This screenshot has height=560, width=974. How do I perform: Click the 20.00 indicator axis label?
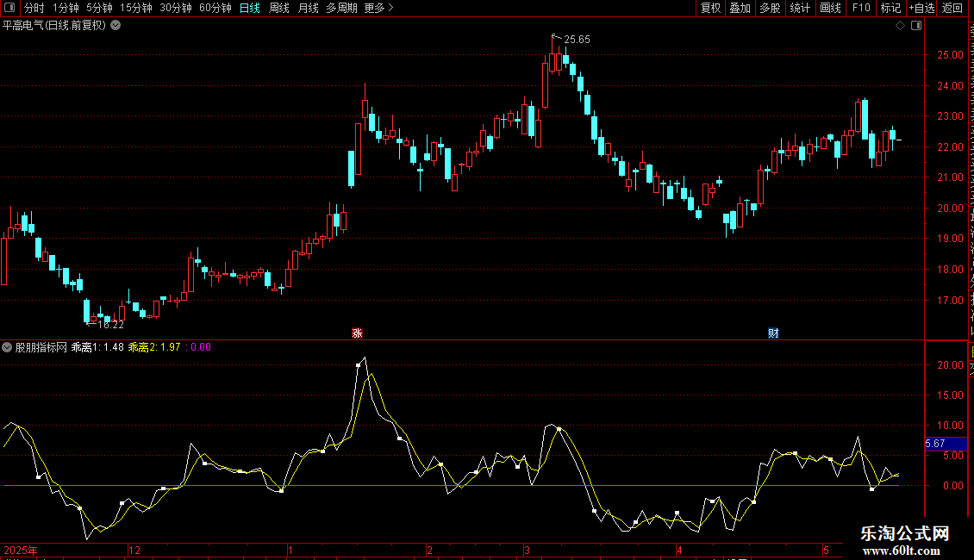tap(951, 365)
